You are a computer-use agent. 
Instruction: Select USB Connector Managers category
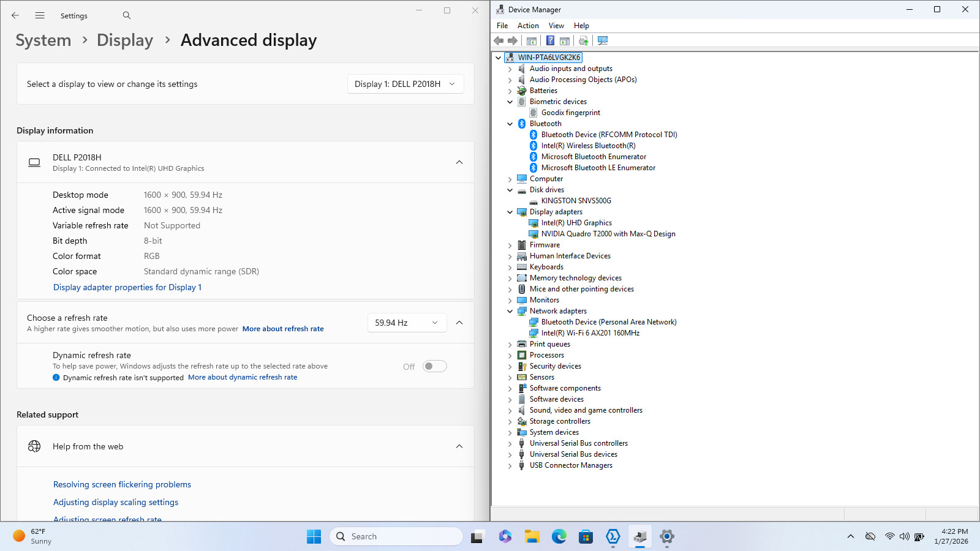[571, 465]
